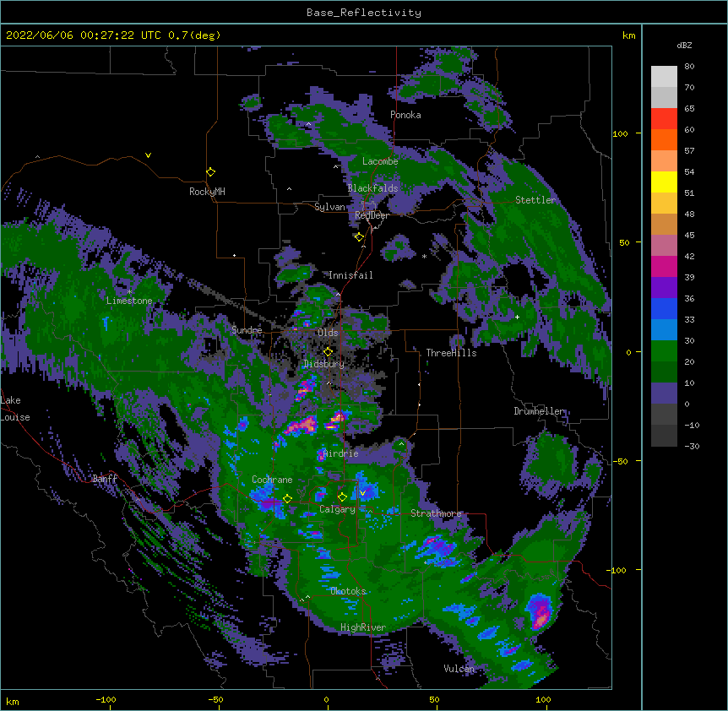Click the yellow diamond marker near RockyMH

tap(211, 172)
